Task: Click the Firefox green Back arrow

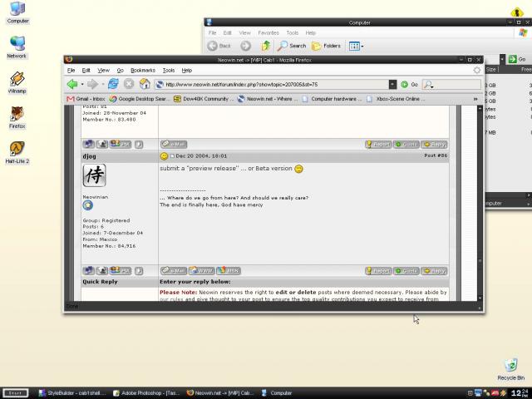Action: (72, 84)
